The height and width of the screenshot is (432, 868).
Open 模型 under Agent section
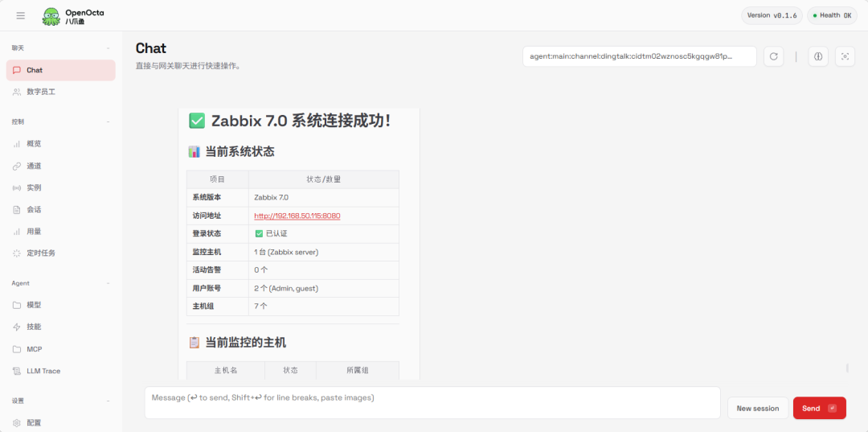coord(61,305)
